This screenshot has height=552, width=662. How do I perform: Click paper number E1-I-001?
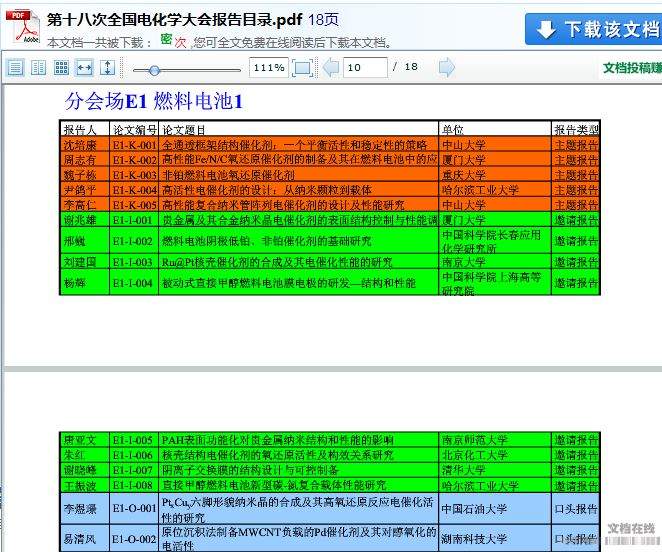tap(132, 220)
